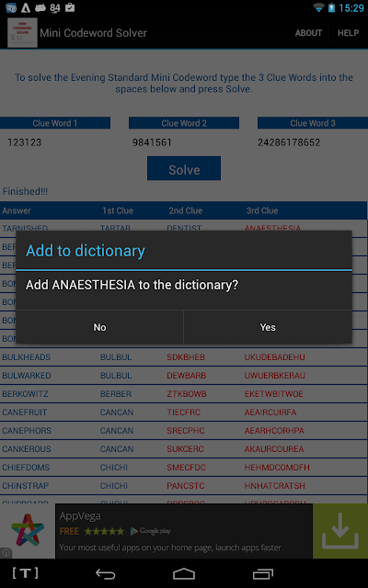Open the ABOUT menu item
The image size is (368, 588).
[308, 33]
